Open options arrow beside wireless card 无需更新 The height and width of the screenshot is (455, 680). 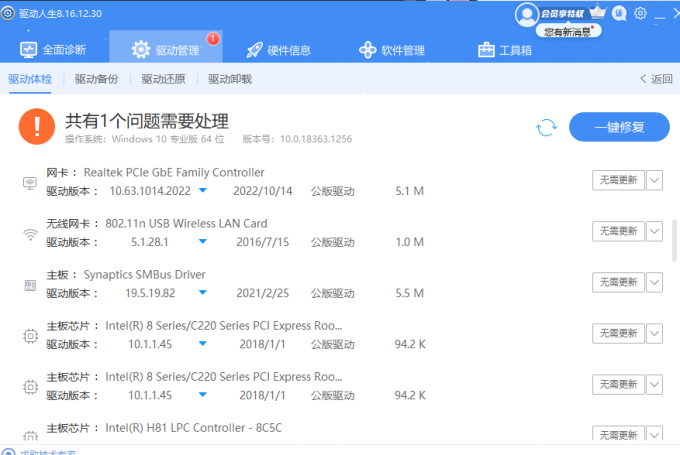pos(654,231)
